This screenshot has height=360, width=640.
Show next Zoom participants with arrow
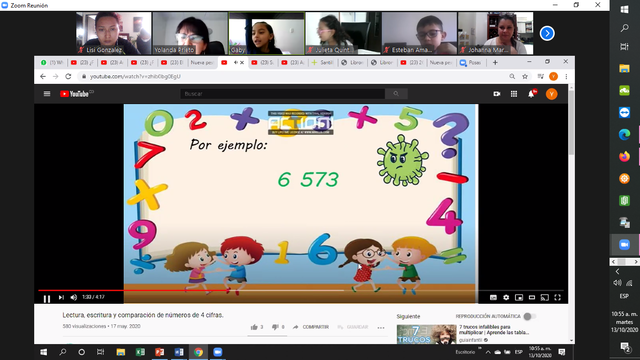547,33
